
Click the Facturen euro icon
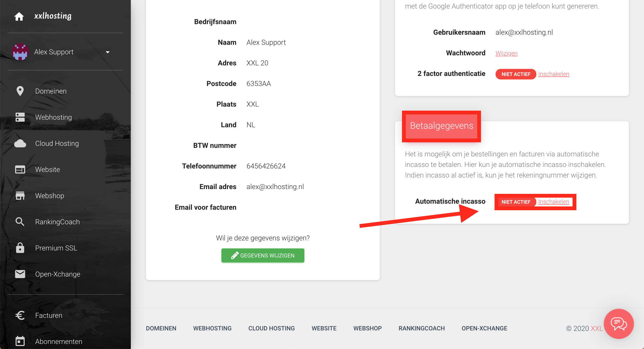(20, 315)
